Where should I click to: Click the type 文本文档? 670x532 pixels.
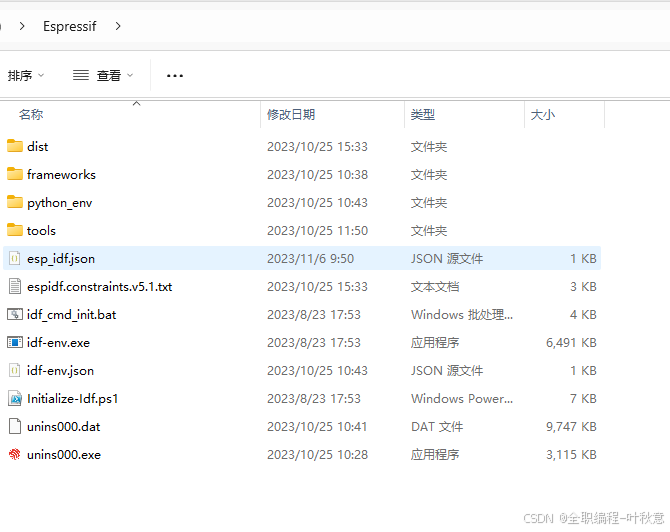pos(435,287)
